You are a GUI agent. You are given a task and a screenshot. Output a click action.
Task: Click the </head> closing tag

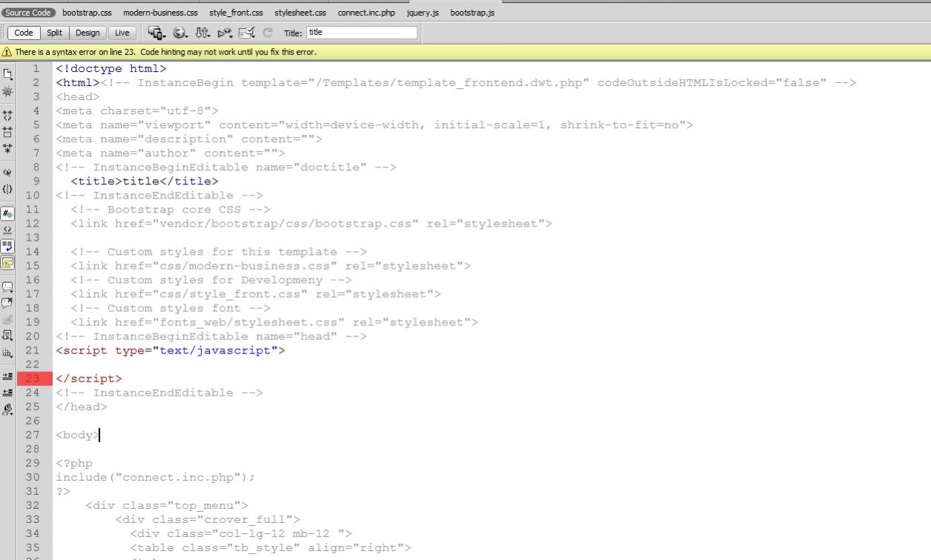pos(82,407)
